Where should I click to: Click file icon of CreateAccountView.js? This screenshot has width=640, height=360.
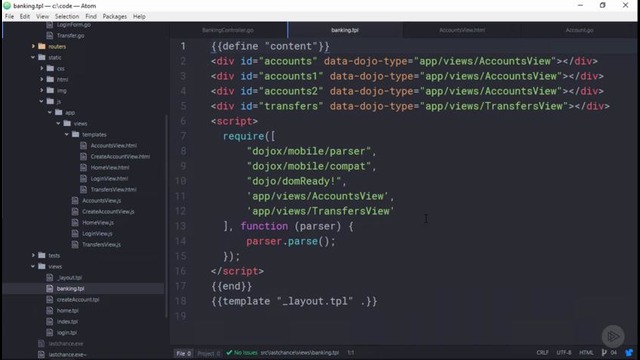click(x=75, y=211)
